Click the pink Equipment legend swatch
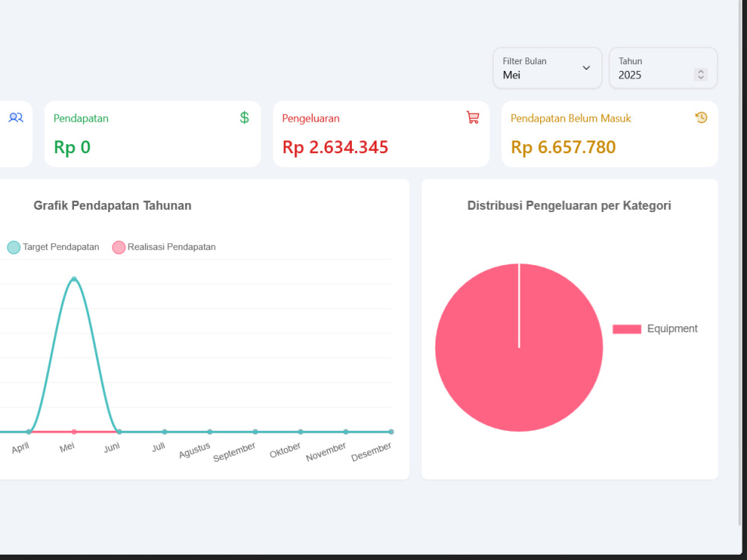This screenshot has width=747, height=560. pos(627,329)
